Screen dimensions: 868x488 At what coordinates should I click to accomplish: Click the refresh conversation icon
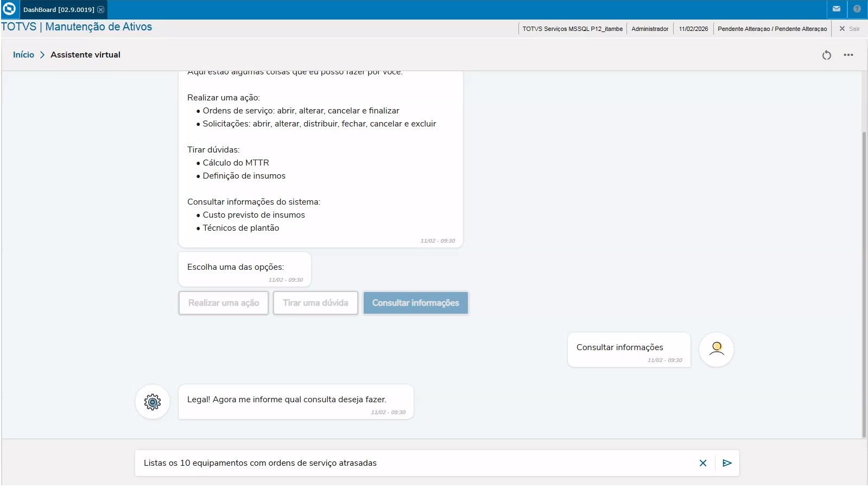tap(826, 55)
